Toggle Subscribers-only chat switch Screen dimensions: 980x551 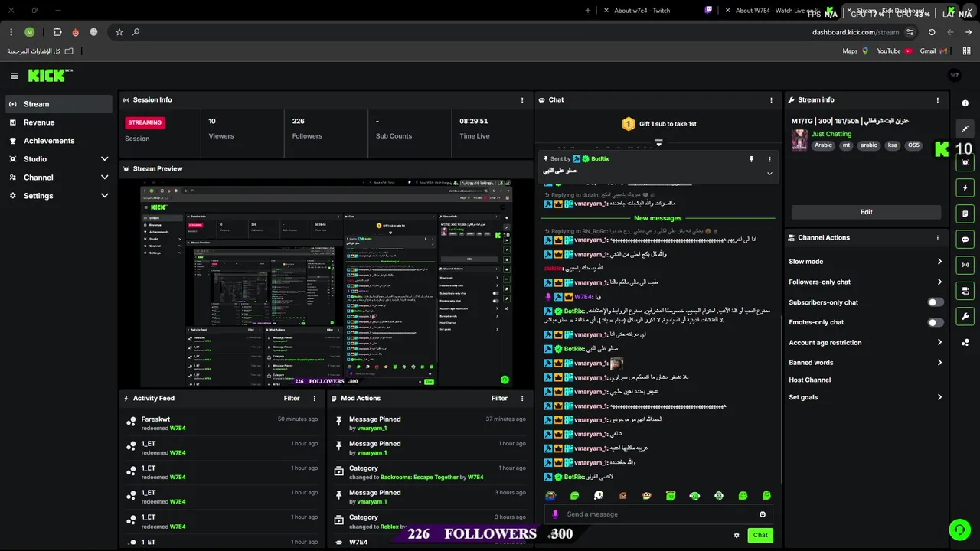coord(936,302)
